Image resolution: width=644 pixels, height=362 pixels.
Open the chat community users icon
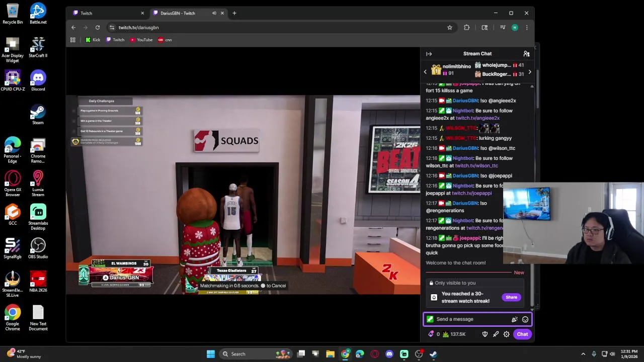coord(526,54)
